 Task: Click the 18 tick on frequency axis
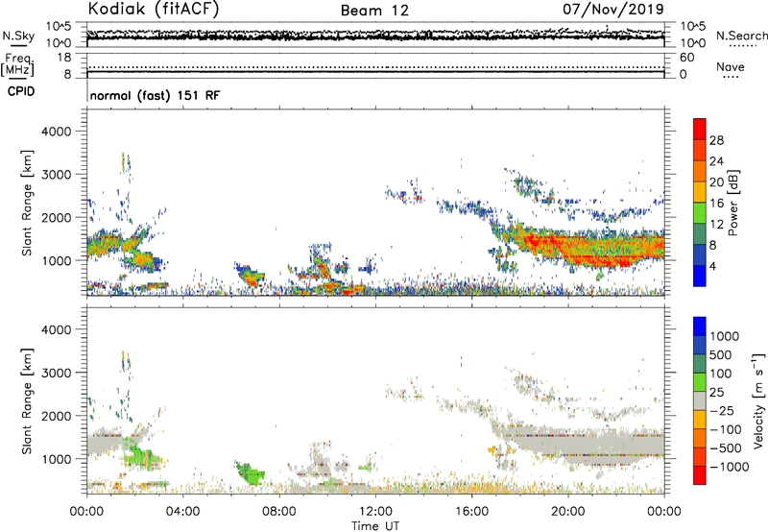tap(64, 58)
